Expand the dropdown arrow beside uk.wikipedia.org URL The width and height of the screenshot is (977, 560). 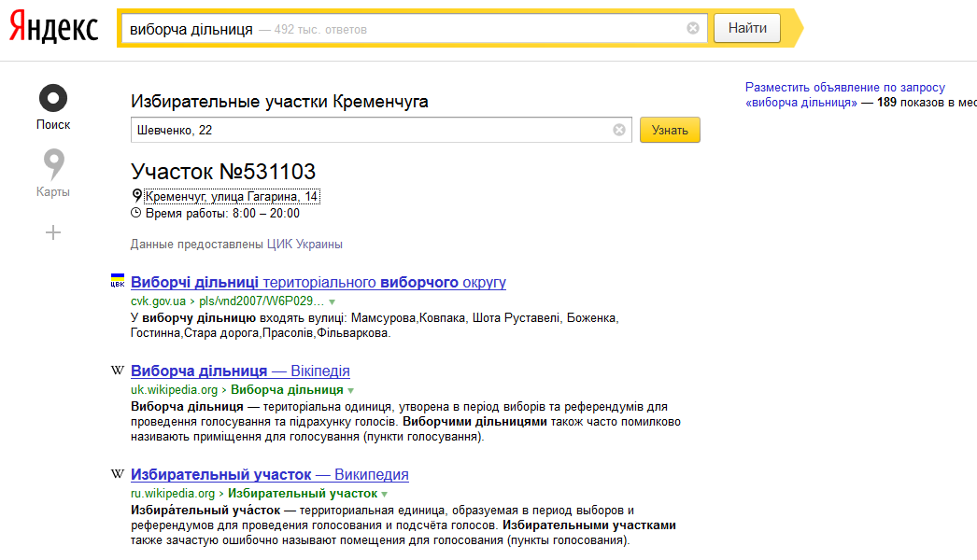351,390
